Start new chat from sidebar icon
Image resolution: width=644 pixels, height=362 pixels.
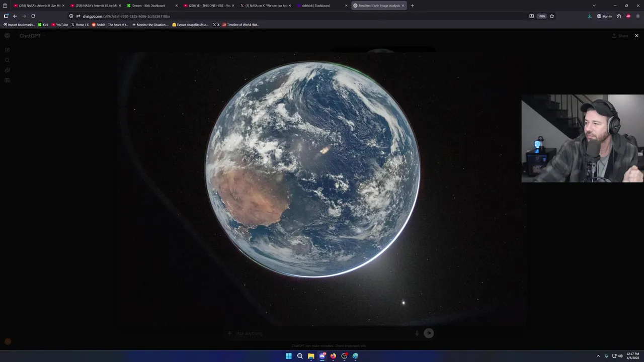click(7, 50)
